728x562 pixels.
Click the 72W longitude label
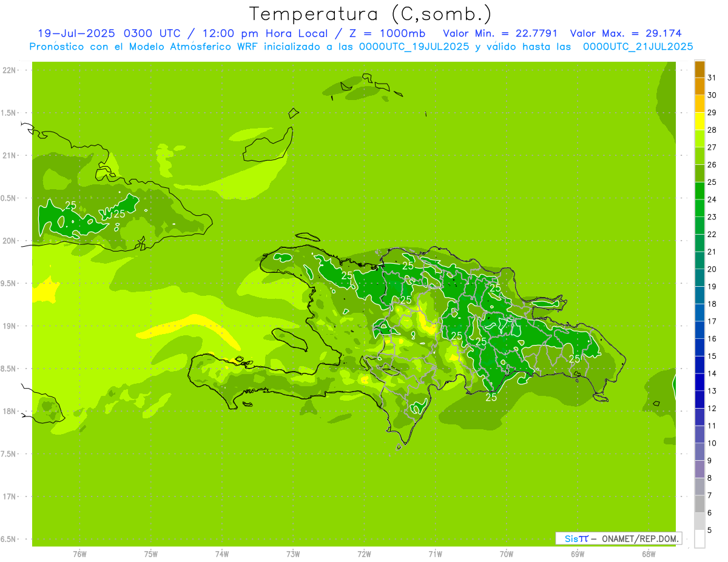click(x=364, y=554)
